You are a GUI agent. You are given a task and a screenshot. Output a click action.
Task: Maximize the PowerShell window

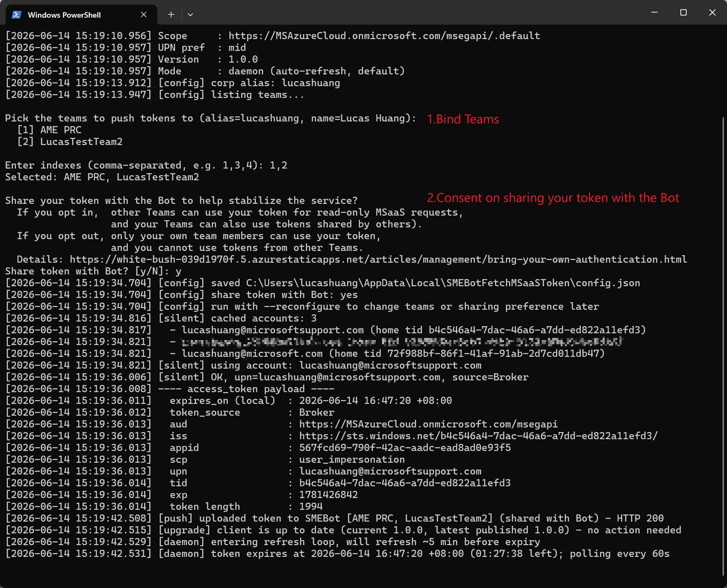[x=683, y=13]
